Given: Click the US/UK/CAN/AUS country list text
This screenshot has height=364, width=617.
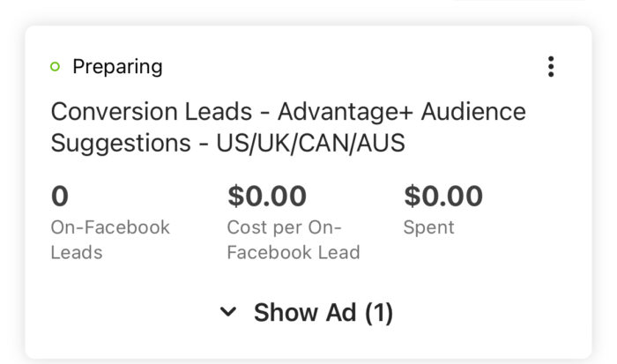Looking at the screenshot, I should (310, 143).
